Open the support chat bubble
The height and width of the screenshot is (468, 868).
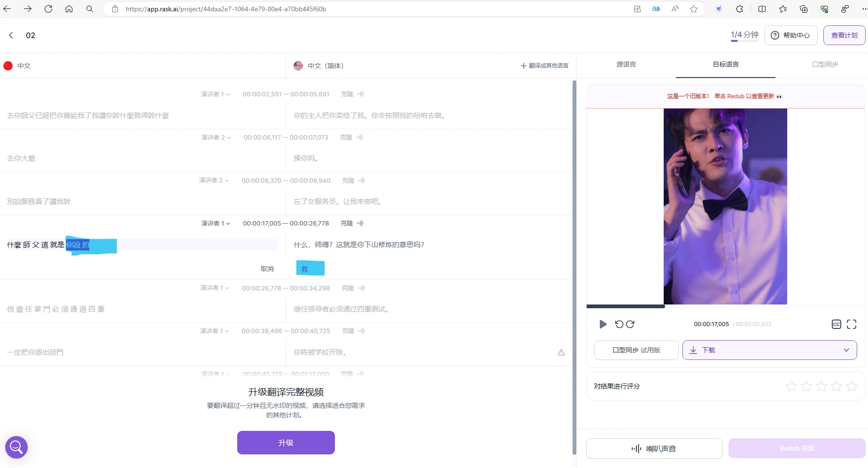(x=16, y=447)
